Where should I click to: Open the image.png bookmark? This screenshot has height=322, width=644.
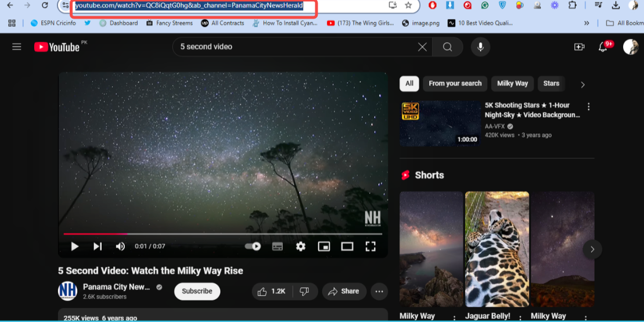pyautogui.click(x=421, y=23)
